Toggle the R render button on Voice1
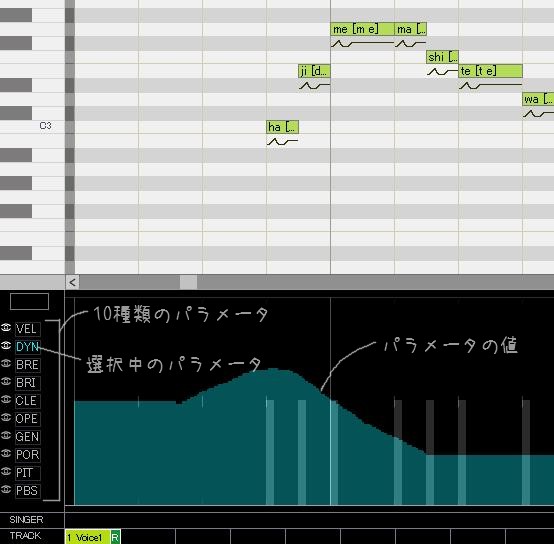 pos(116,537)
